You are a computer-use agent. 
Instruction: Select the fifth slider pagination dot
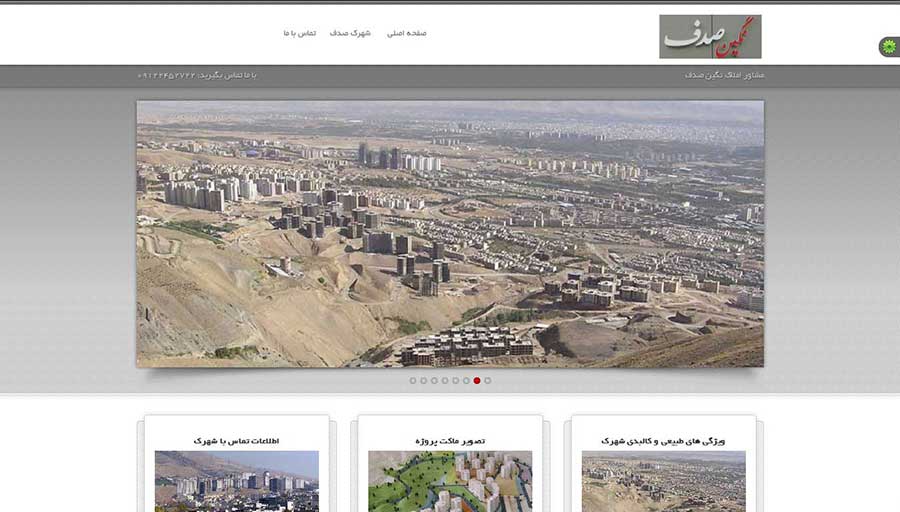click(x=456, y=380)
